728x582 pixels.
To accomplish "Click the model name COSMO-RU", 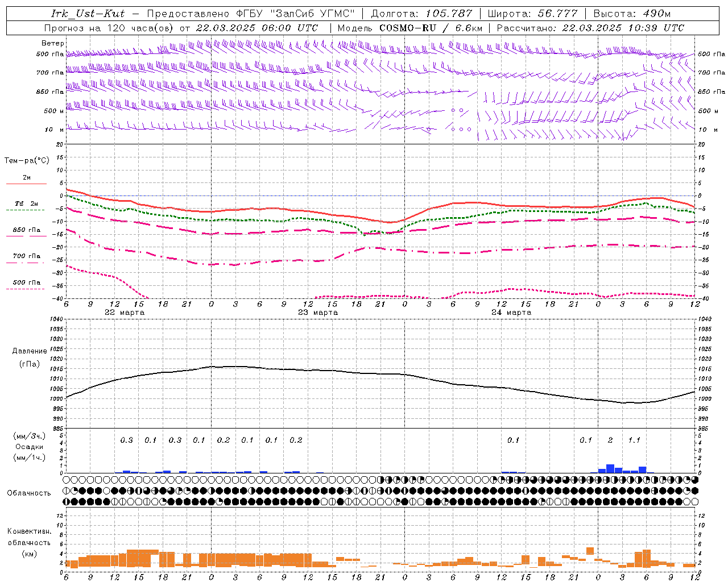I will [x=407, y=28].
